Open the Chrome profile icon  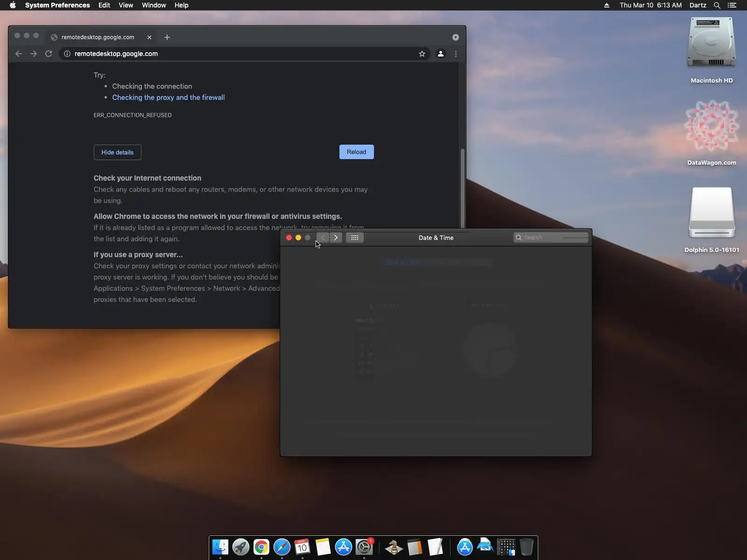440,54
